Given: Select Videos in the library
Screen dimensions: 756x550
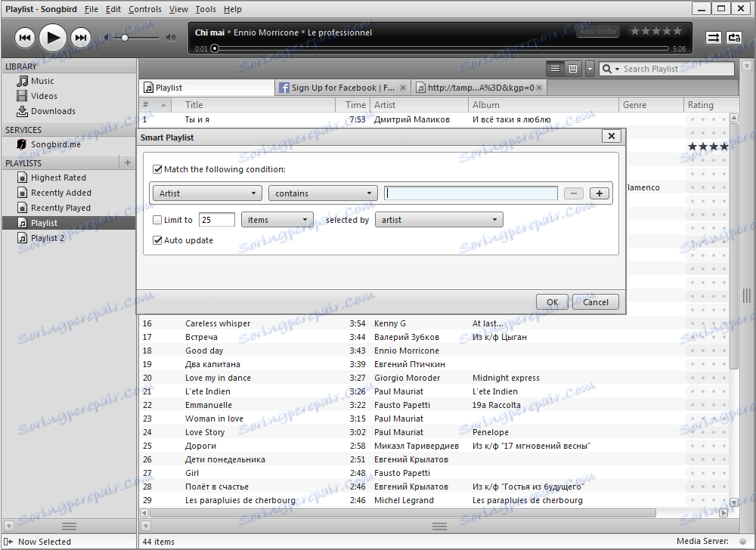Looking at the screenshot, I should coord(44,96).
